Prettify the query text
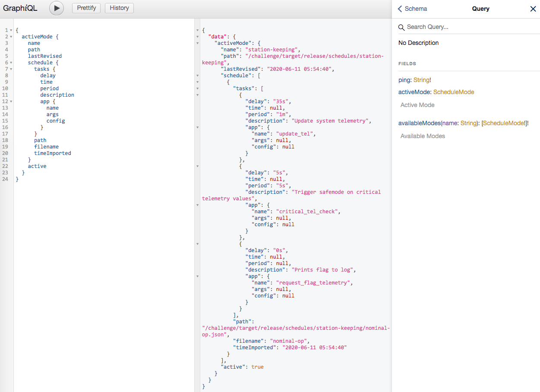 pos(86,8)
